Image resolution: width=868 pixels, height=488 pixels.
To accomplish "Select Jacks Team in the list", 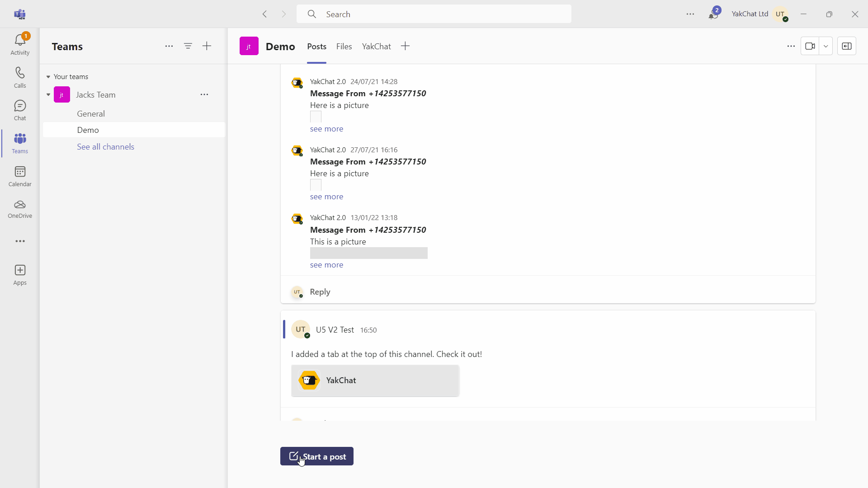I will coord(96,95).
